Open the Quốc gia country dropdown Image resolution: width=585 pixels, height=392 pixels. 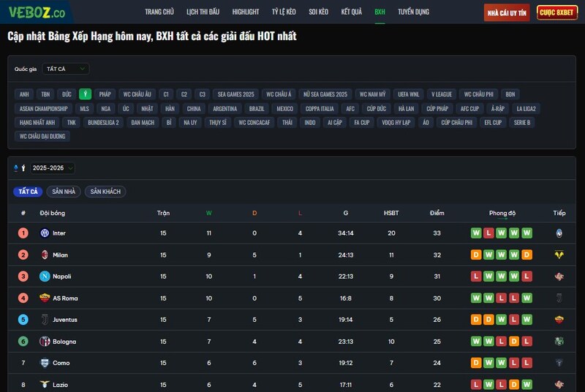[x=65, y=69]
